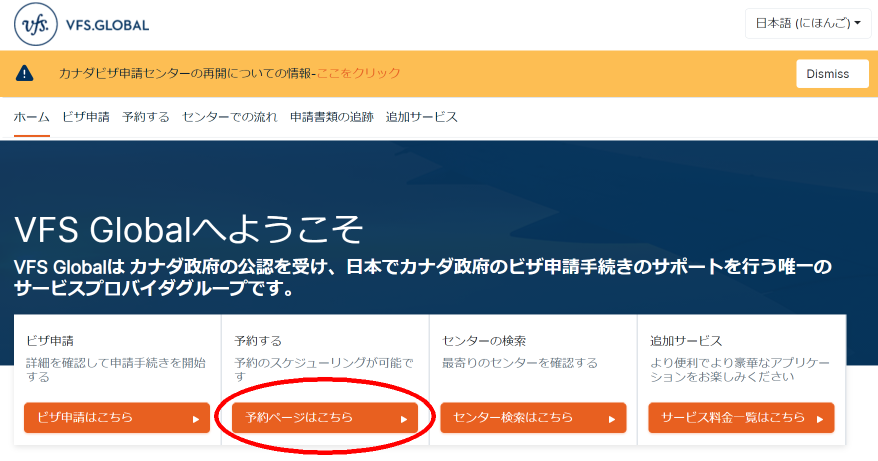Click the 追加サービス card heading
This screenshot has width=878, height=461.
(x=686, y=341)
